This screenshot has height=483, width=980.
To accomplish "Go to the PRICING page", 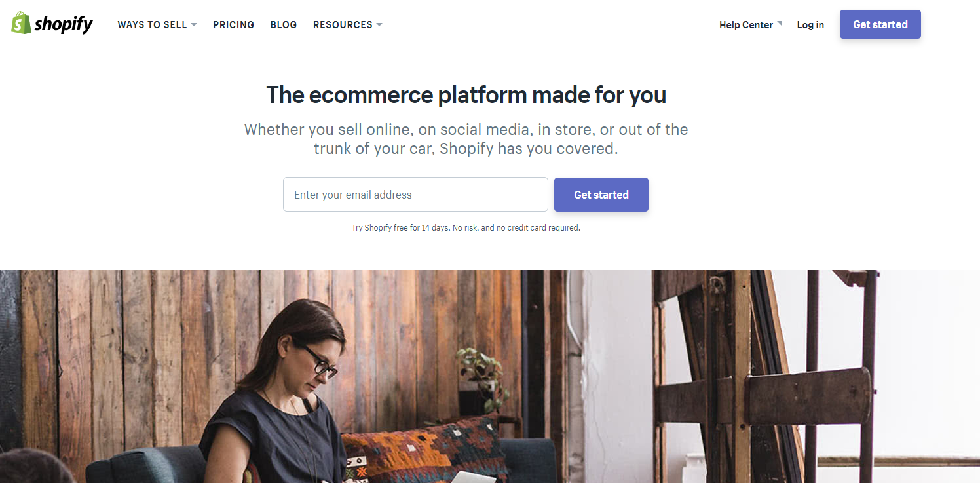I will click(x=233, y=25).
